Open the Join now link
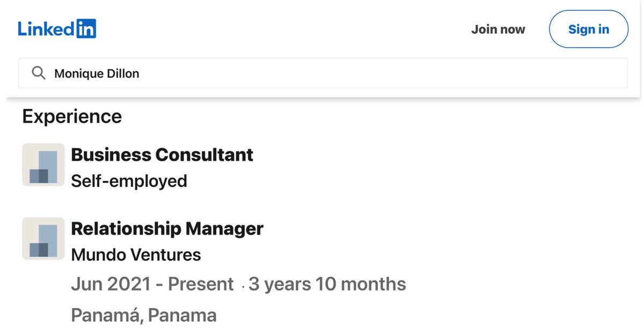Image resolution: width=644 pixels, height=335 pixels. [498, 29]
